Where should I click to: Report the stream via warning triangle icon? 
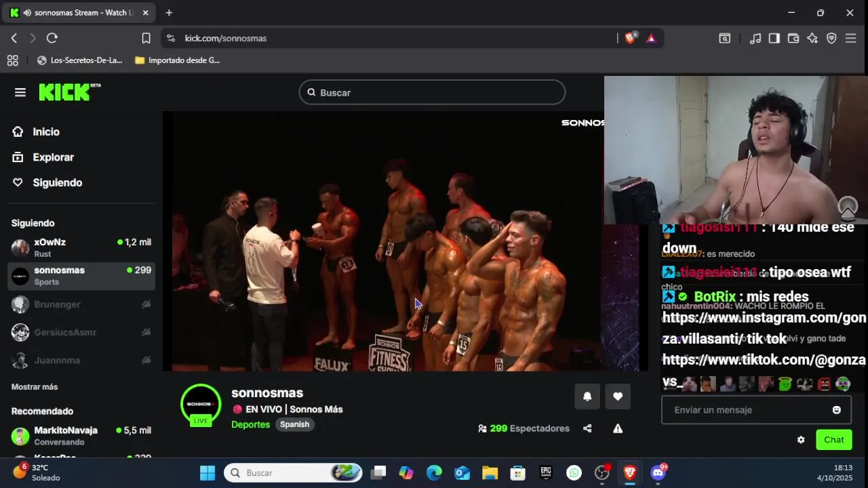click(x=618, y=428)
